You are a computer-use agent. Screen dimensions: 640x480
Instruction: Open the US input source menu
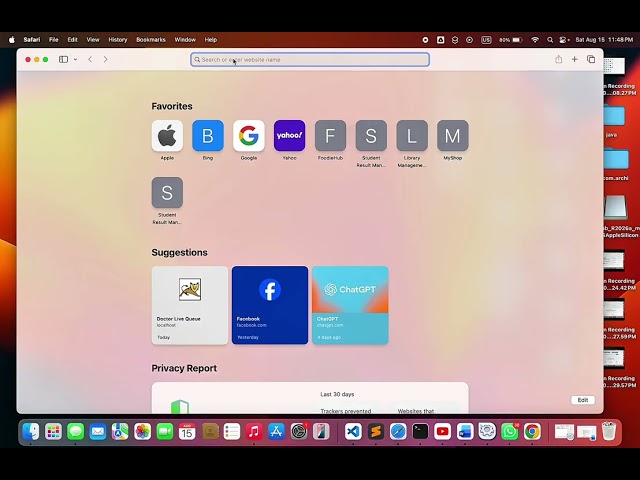486,40
